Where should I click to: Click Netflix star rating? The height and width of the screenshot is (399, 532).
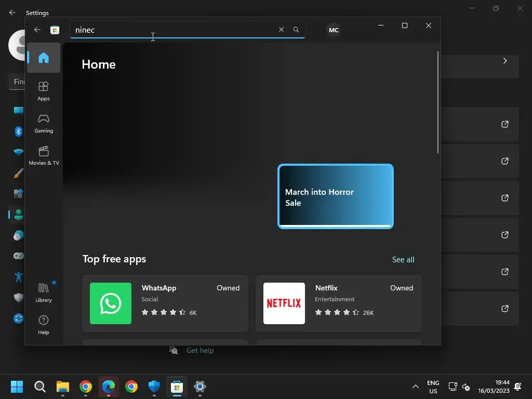click(337, 312)
